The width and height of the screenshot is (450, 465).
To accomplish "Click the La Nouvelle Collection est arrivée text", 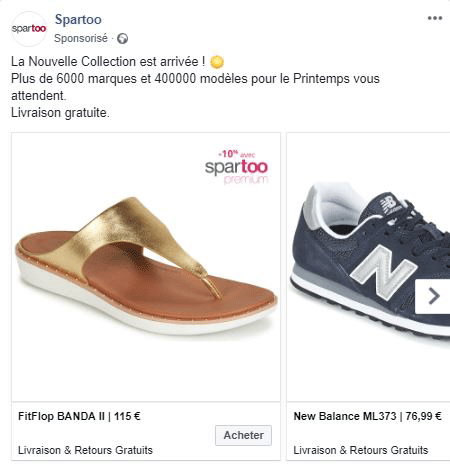I will [x=108, y=62].
